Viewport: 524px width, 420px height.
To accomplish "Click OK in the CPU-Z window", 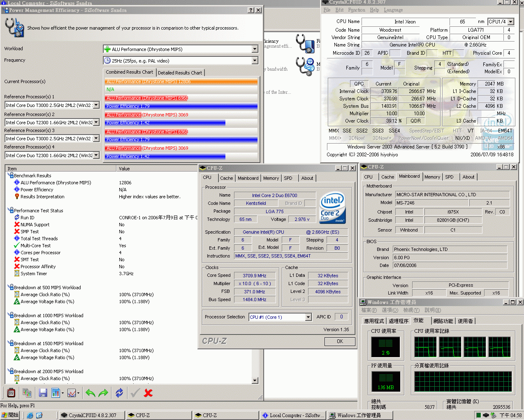I will 340,341.
